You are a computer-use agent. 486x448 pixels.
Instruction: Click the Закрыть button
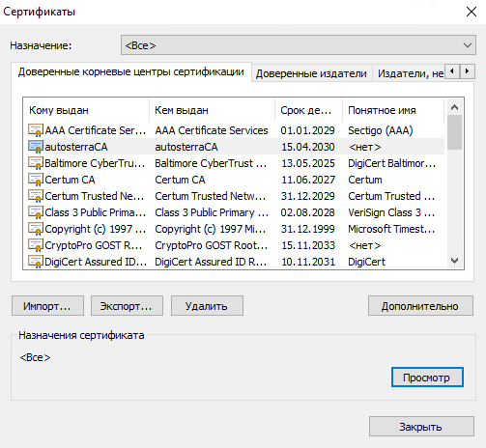click(421, 427)
